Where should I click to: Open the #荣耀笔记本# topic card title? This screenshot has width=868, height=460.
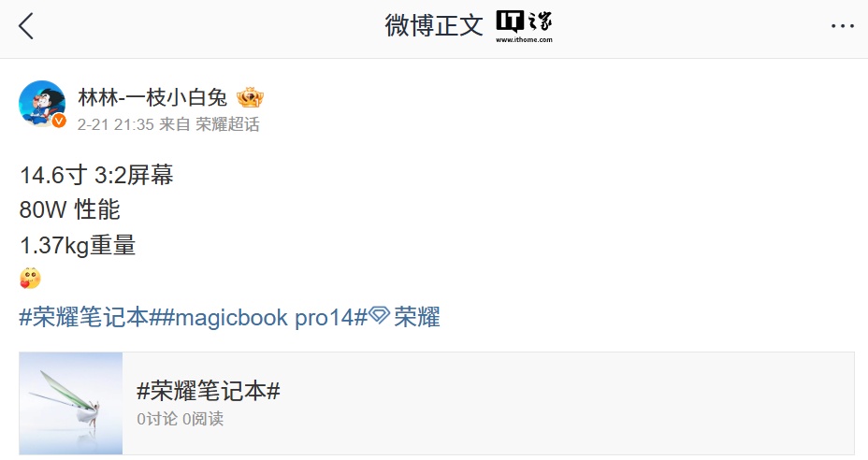[x=209, y=391]
